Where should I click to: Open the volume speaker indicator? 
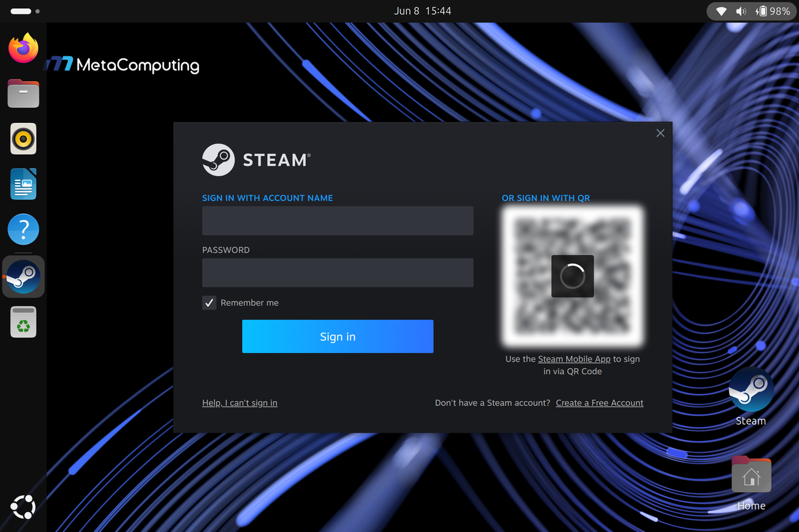click(x=741, y=11)
